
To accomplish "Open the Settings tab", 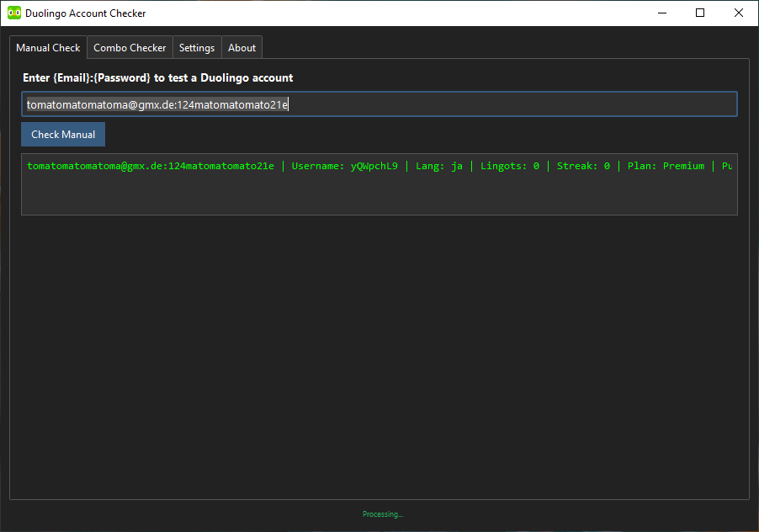I will coord(197,47).
